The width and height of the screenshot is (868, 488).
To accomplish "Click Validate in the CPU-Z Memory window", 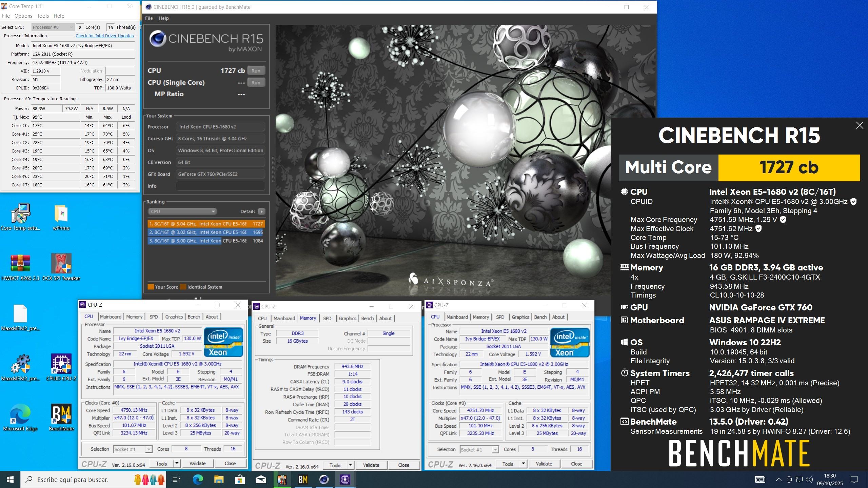I will point(371,465).
